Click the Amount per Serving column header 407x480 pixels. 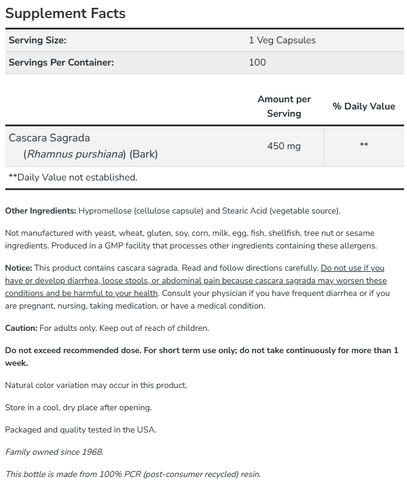coord(284,106)
